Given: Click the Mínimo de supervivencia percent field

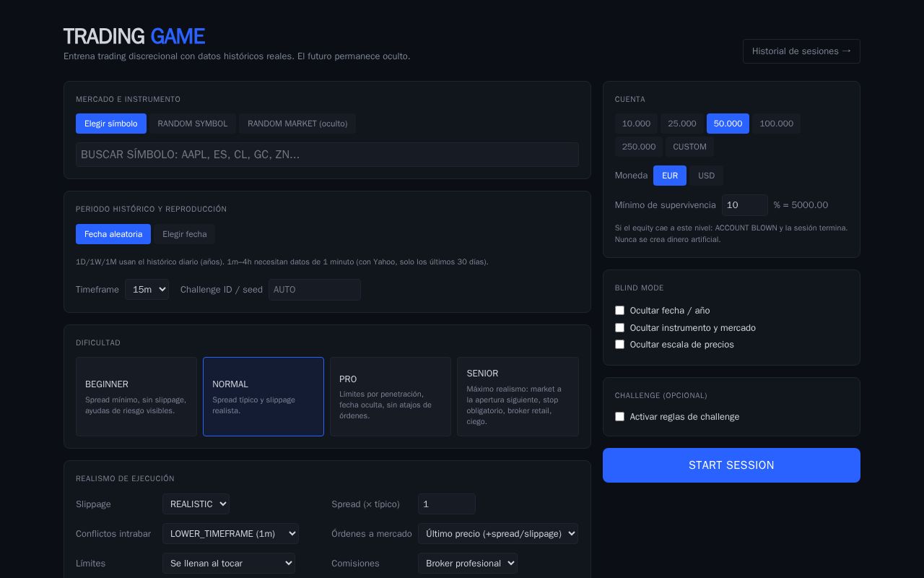Looking at the screenshot, I should [x=745, y=205].
